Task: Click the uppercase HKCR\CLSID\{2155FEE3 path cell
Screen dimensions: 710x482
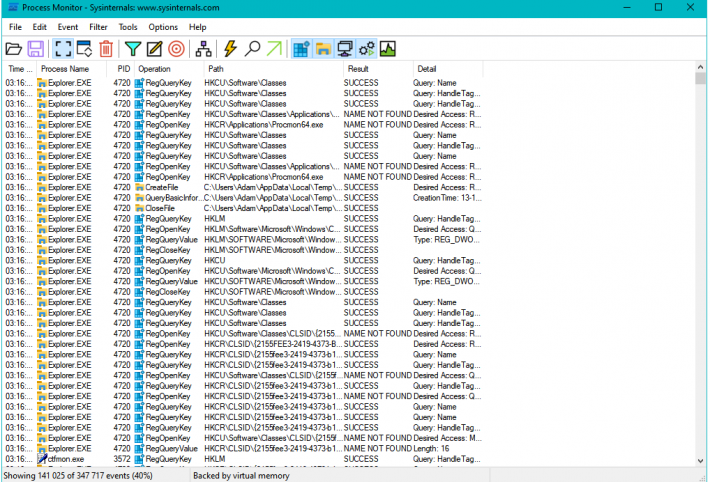Action: coord(273,344)
